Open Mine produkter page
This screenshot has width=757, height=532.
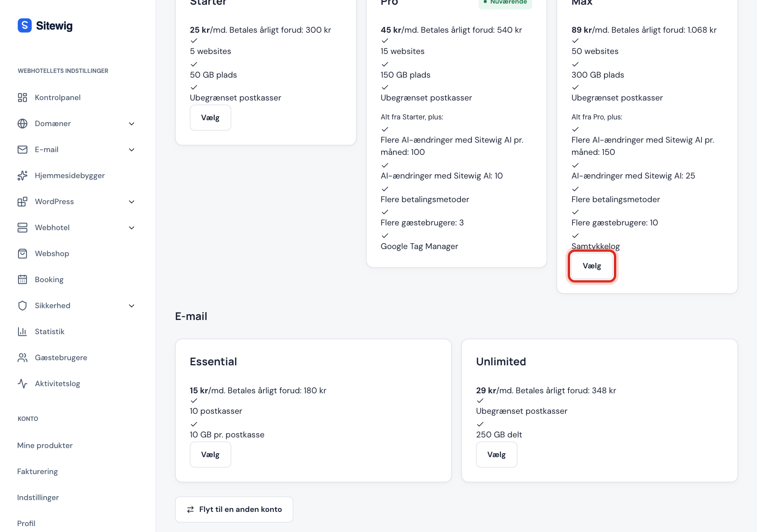[45, 446]
